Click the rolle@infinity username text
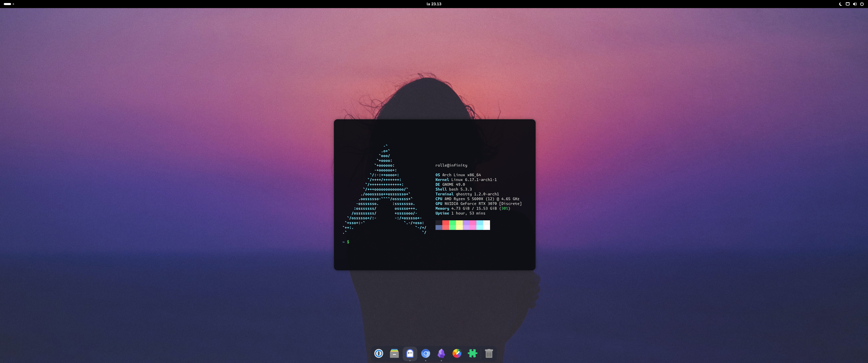 (x=451, y=165)
